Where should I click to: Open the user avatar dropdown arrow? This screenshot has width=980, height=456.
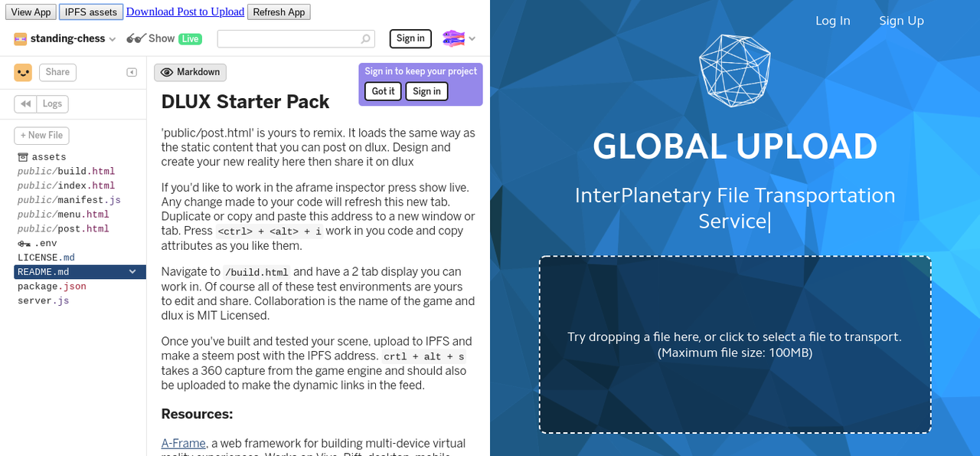click(x=472, y=39)
